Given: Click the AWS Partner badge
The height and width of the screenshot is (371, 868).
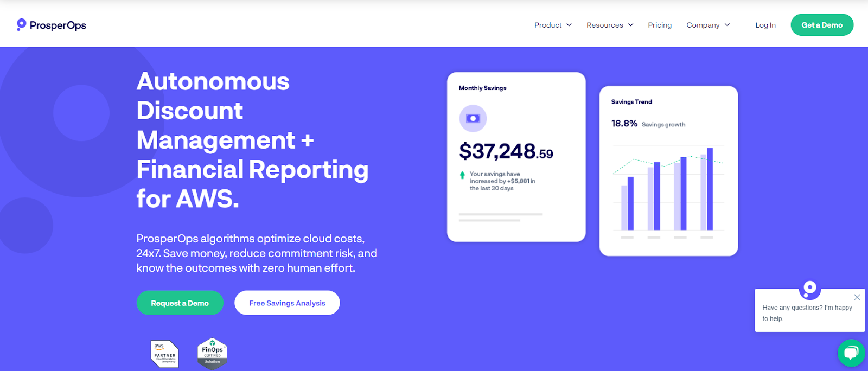Looking at the screenshot, I should [164, 354].
